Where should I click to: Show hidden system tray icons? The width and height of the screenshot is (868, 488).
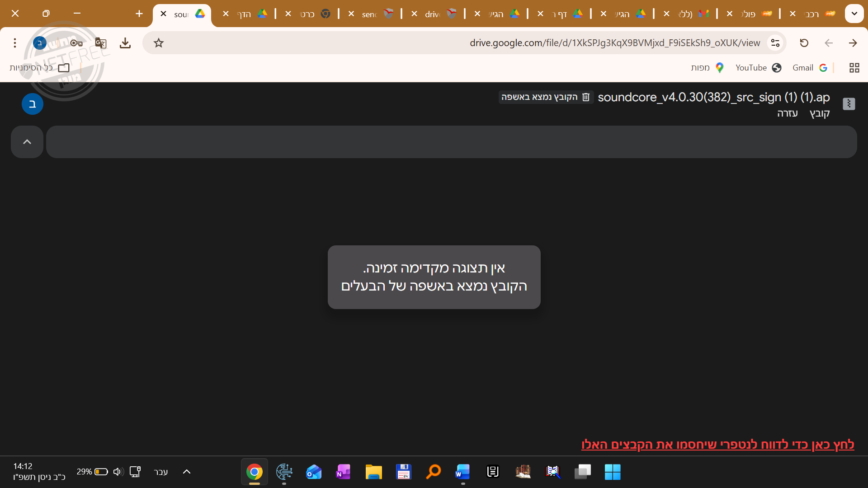tap(186, 472)
